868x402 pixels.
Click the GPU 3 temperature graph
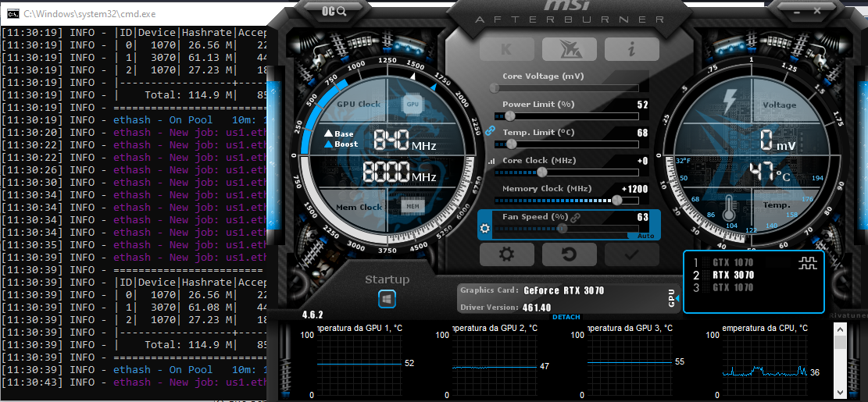(x=630, y=365)
